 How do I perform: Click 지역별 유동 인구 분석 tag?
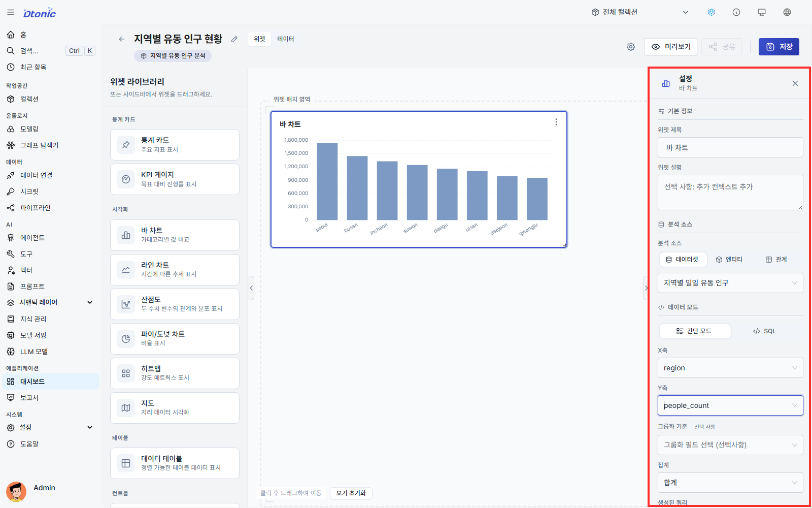click(173, 56)
